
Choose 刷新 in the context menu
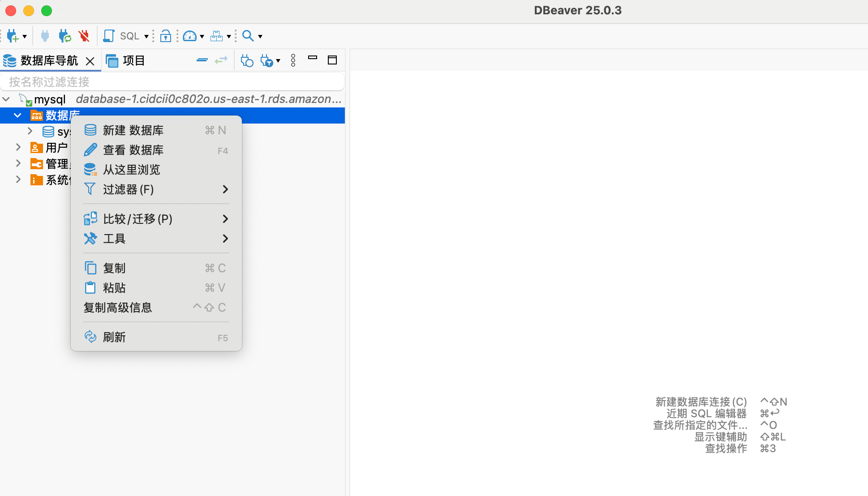point(114,337)
